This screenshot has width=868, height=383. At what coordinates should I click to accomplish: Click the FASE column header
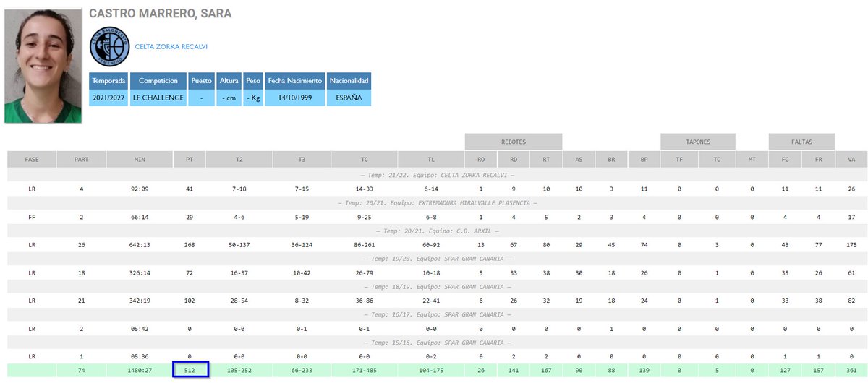[x=32, y=159]
